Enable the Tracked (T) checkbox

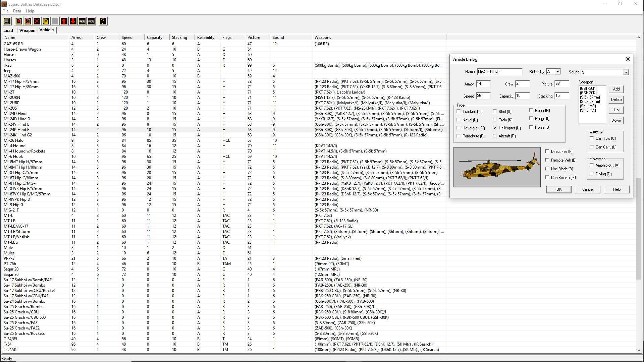click(459, 111)
